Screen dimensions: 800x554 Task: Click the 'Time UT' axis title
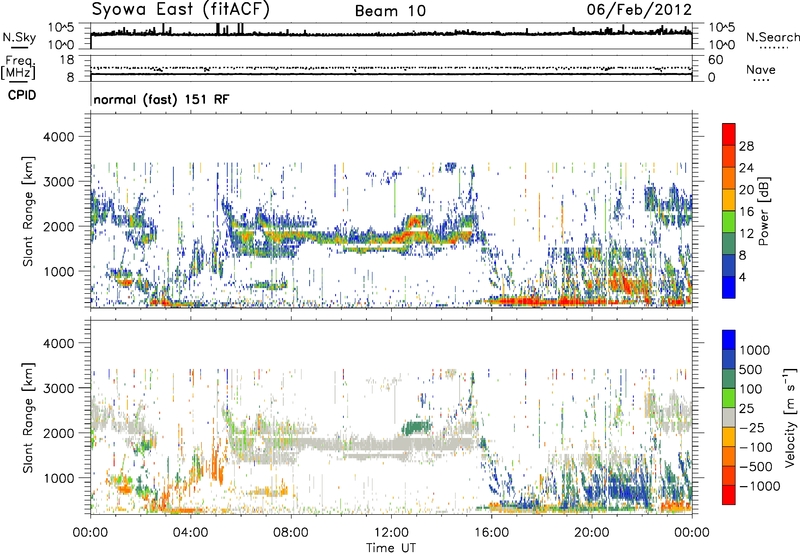coord(391,548)
